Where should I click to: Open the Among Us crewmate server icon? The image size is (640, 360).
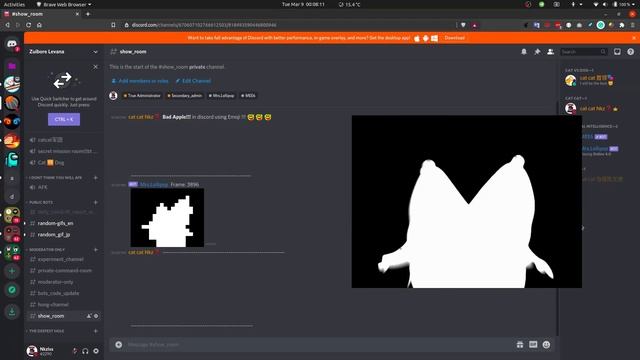(12, 160)
